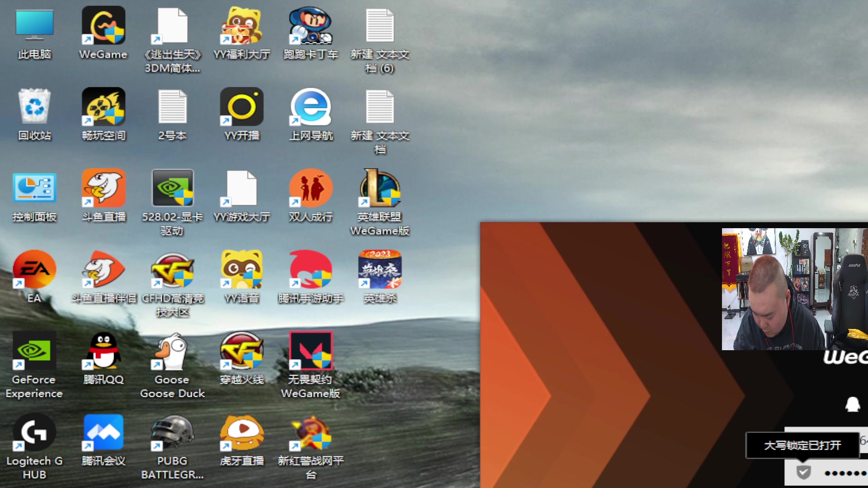Click the webcam video overlay thumbnail
868x488 pixels.
(794, 289)
